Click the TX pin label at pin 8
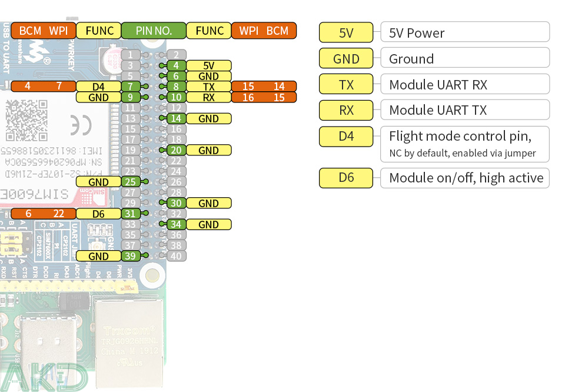The width and height of the screenshot is (565, 392). (x=210, y=87)
